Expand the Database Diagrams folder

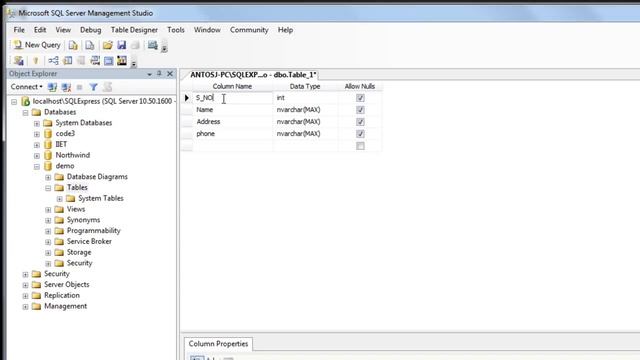click(x=48, y=177)
